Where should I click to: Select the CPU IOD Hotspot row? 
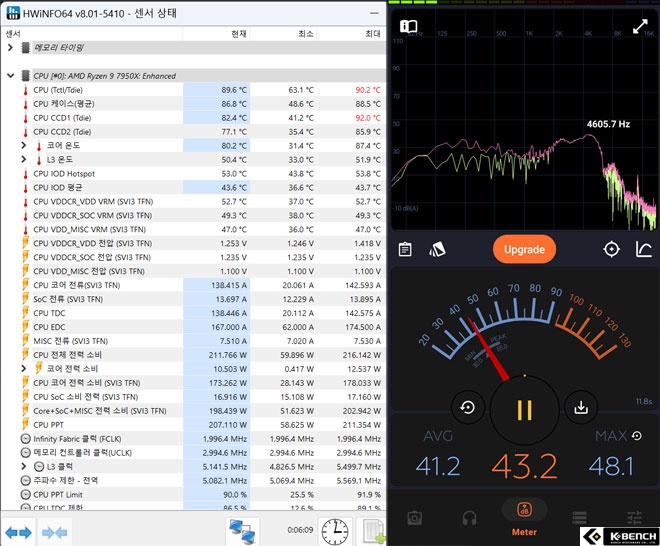(193, 173)
